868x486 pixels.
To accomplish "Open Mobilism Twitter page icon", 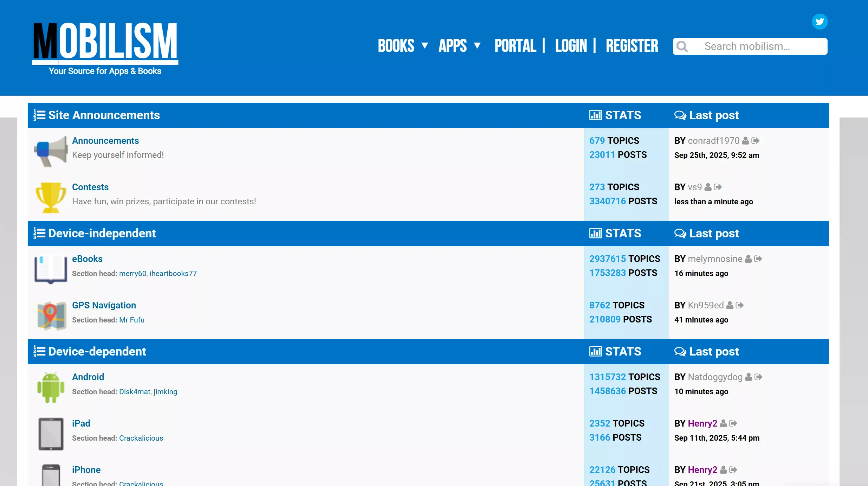I will click(820, 22).
